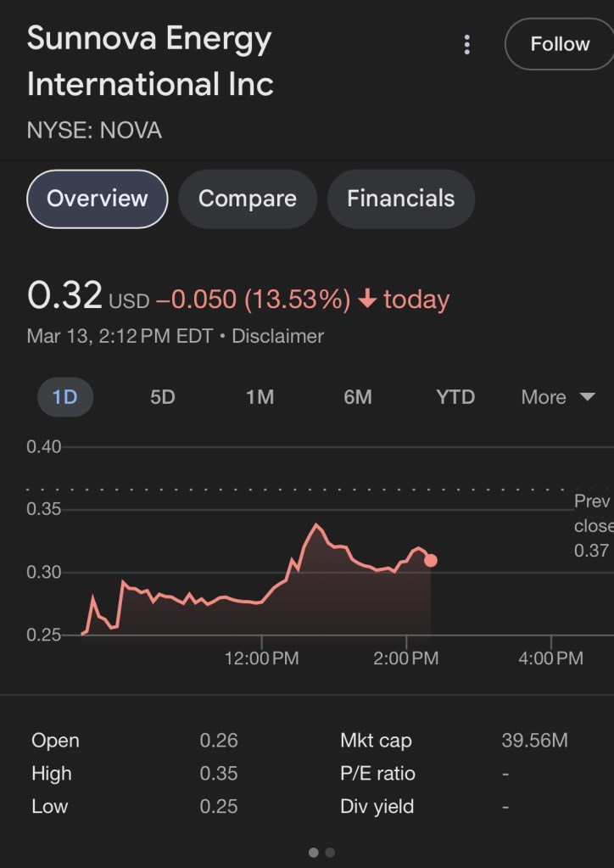
Task: Click the Mkt cap value 39.56M
Action: coord(534,741)
